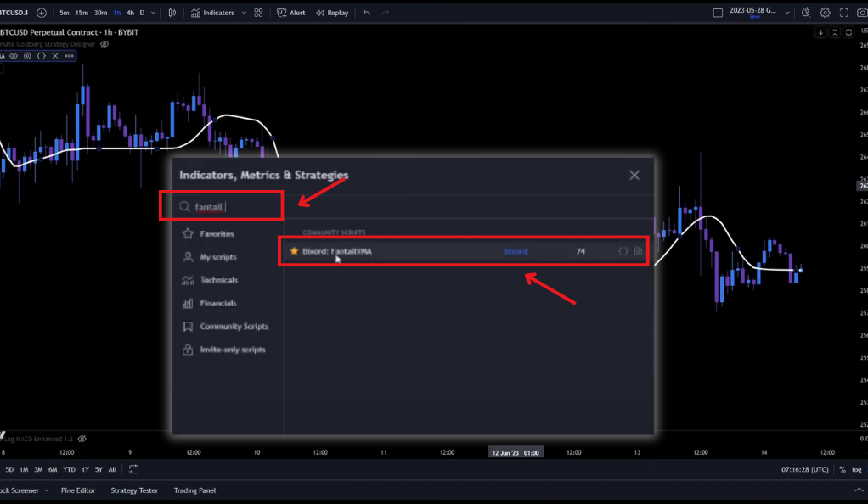Toggle percent scale mode
The width and height of the screenshot is (868, 504).
[842, 469]
